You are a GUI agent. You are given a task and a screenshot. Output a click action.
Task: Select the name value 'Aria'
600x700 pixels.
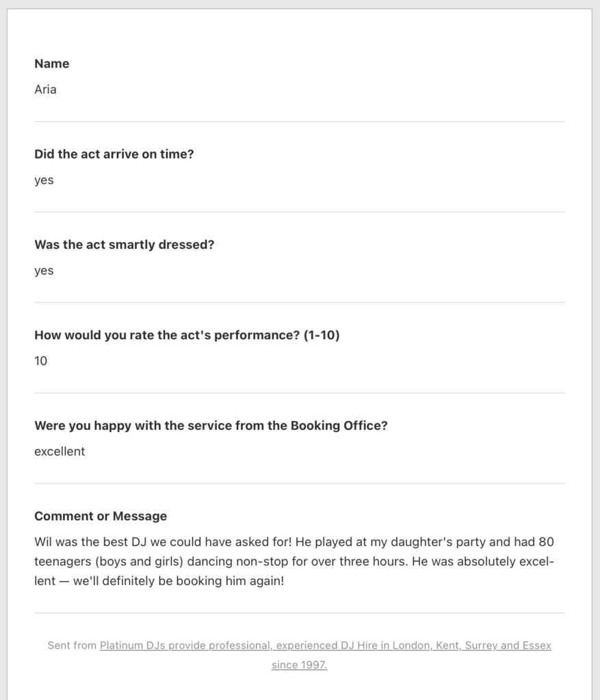click(45, 90)
